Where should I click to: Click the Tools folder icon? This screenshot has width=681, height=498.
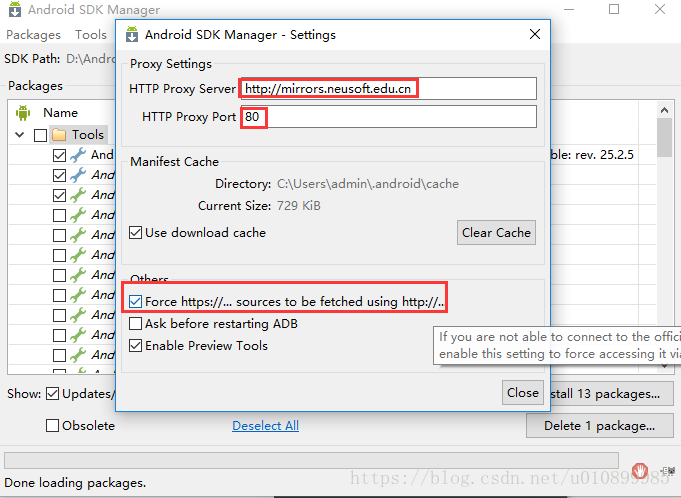tap(59, 135)
